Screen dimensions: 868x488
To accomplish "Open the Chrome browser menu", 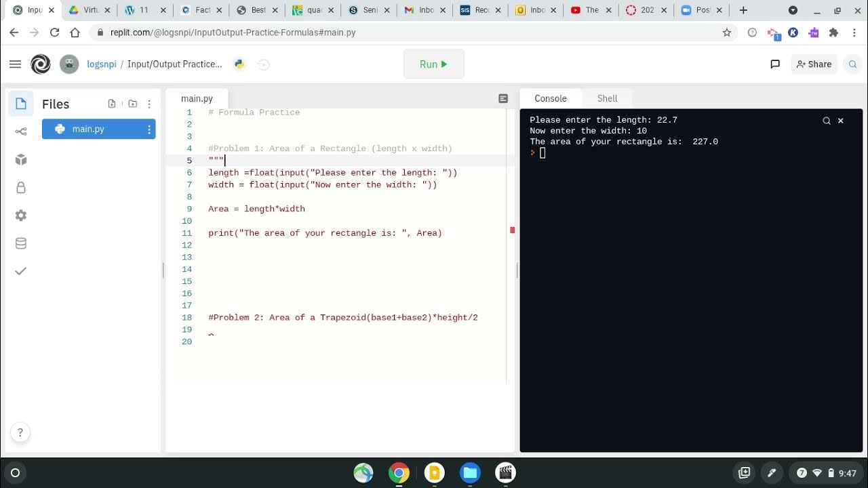I will point(854,33).
